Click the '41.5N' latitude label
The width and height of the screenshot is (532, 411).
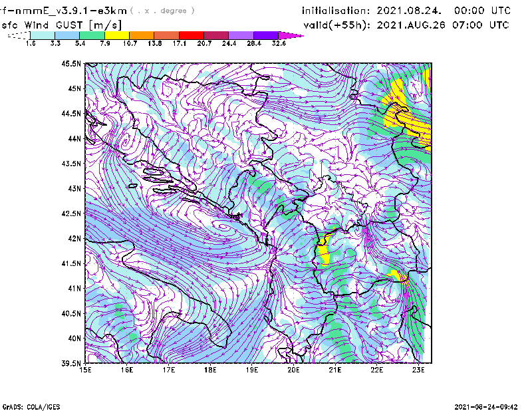coord(71,263)
